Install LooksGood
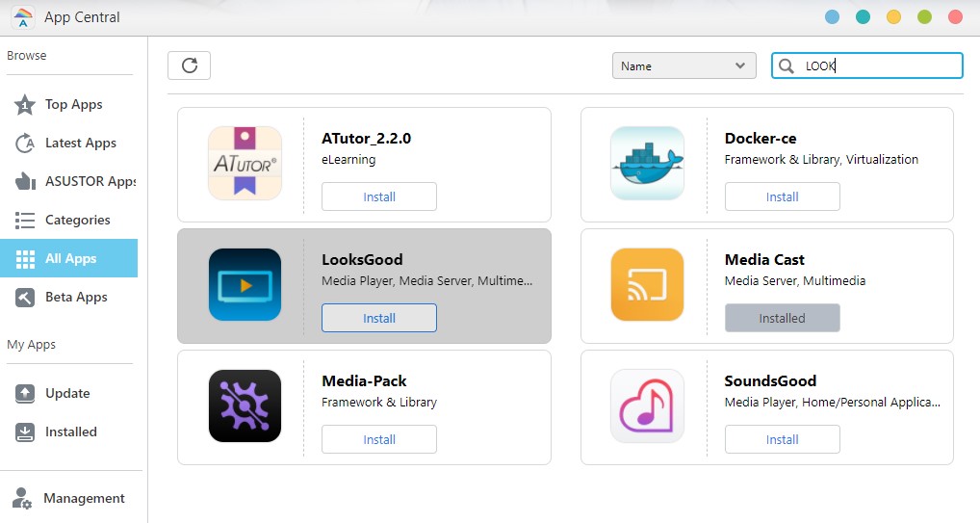Viewport: 980px width, 523px height. pyautogui.click(x=379, y=319)
